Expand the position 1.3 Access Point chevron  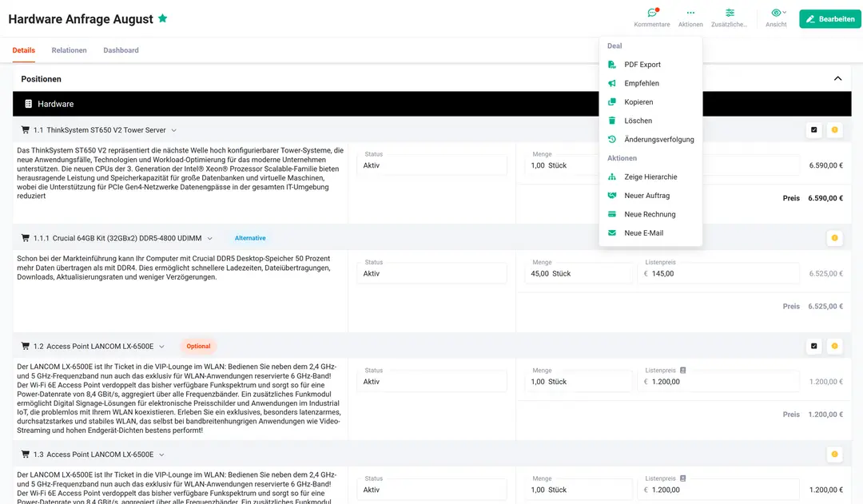point(161,454)
